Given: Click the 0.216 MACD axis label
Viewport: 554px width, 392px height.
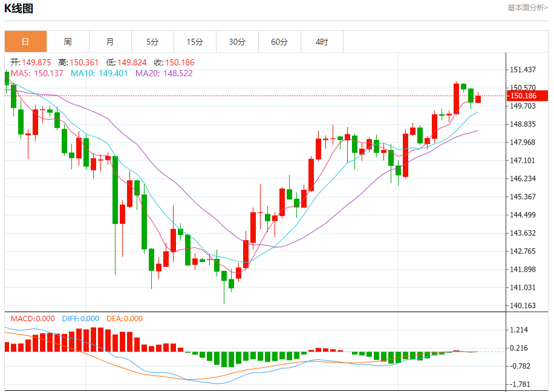Looking at the screenshot, I should coord(519,348).
